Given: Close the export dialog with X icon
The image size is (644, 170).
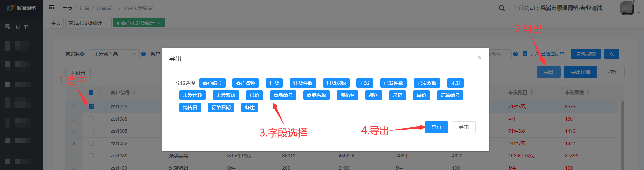Looking at the screenshot, I should pos(479,58).
